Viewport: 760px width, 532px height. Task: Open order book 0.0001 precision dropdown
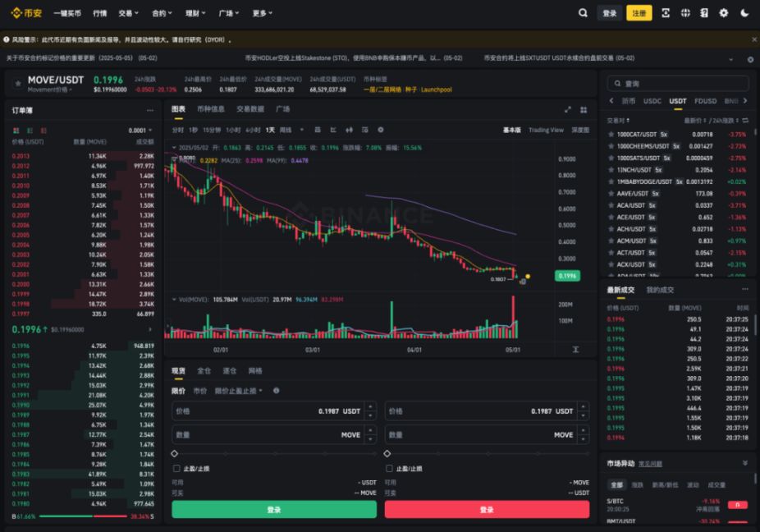click(x=140, y=131)
